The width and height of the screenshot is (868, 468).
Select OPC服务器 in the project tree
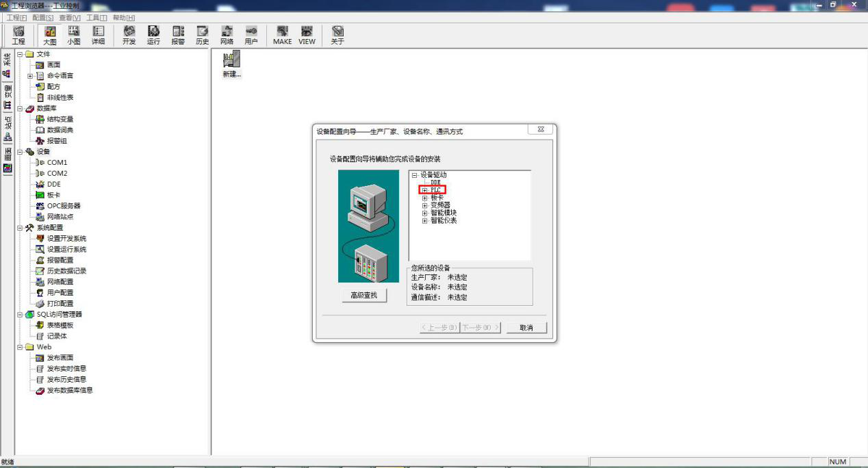point(64,205)
